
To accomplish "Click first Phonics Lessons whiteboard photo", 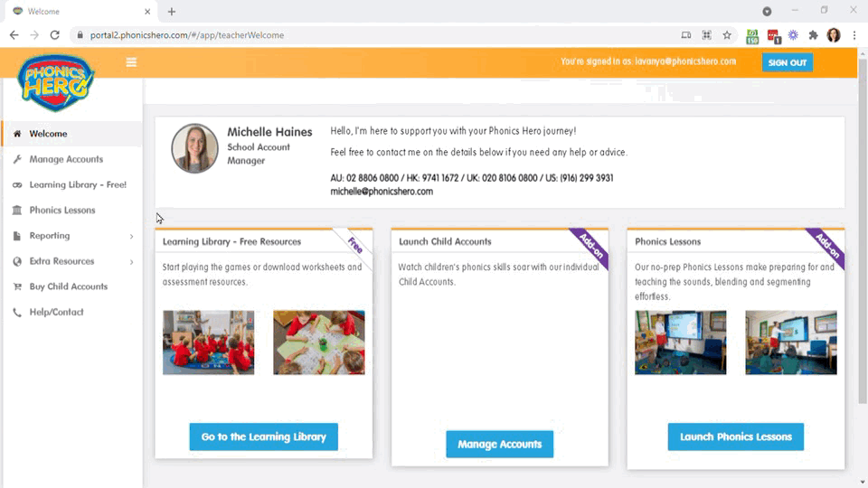I will 680,343.
